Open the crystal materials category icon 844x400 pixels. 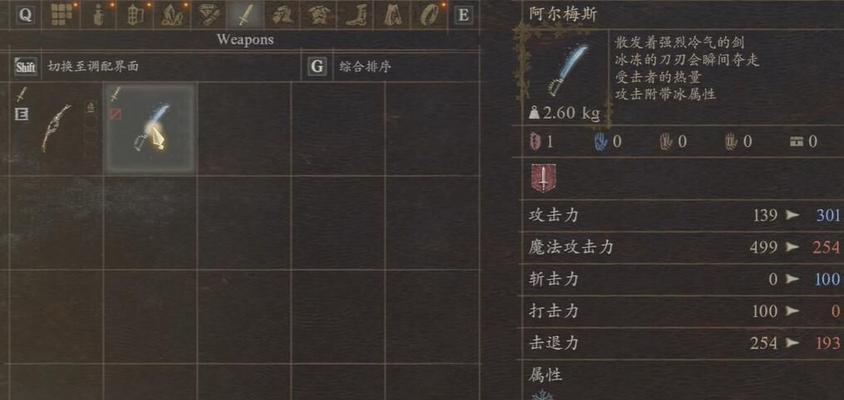point(171,14)
